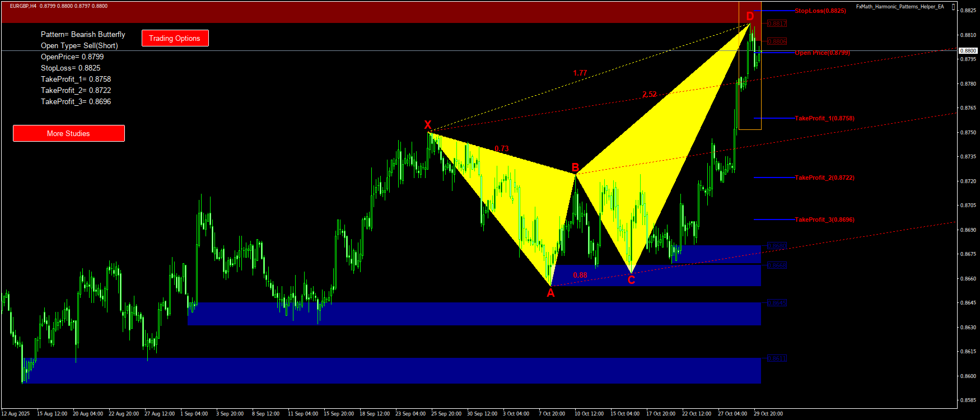Open the More Studies panel
This screenshot has height=420, width=980.
pos(68,133)
